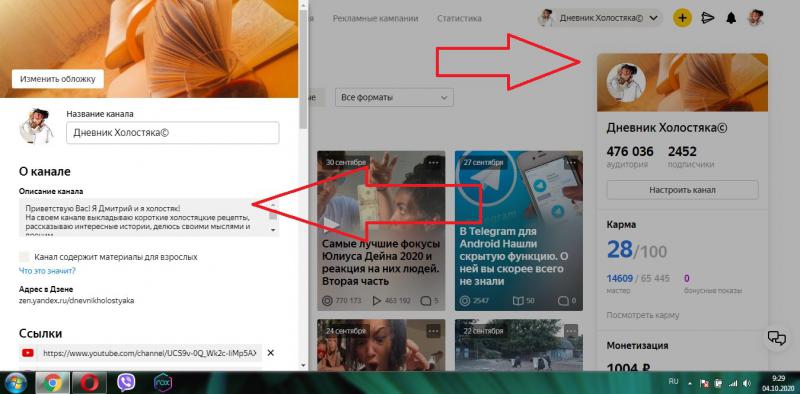Open Viber from the taskbar
The image size is (800, 394).
coord(126,383)
